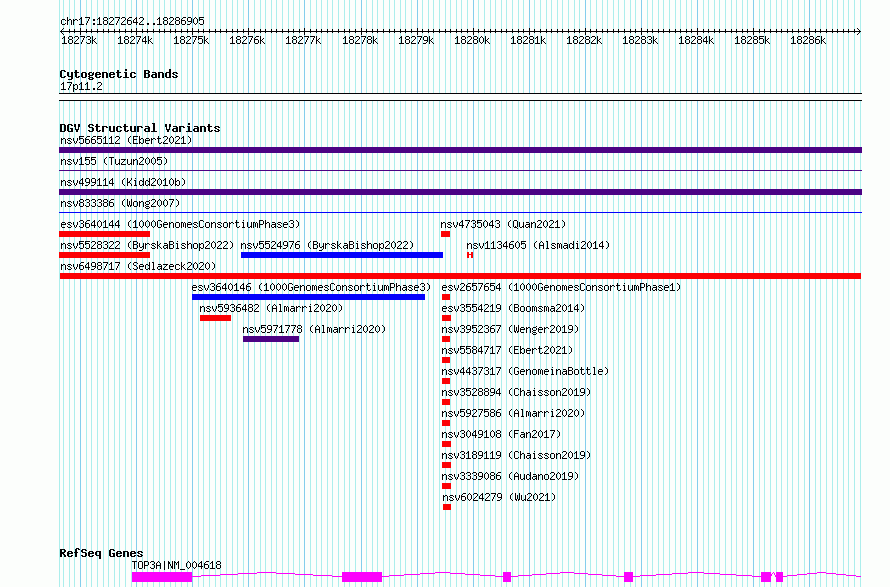
Task: Click the red esv3554219 variant marker
Action: 446,318
